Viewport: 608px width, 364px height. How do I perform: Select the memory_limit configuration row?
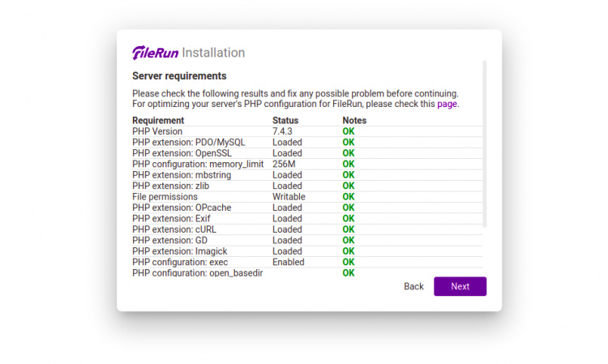tap(198, 164)
